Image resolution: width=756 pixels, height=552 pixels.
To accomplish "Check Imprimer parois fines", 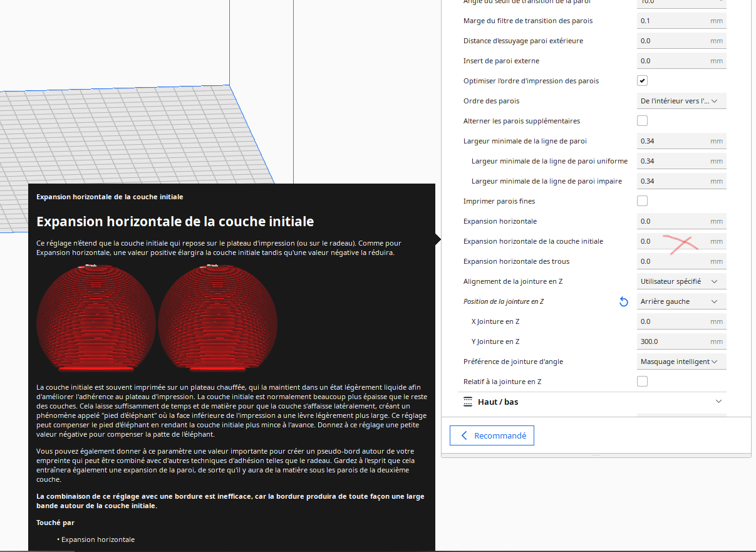I will coord(642,201).
